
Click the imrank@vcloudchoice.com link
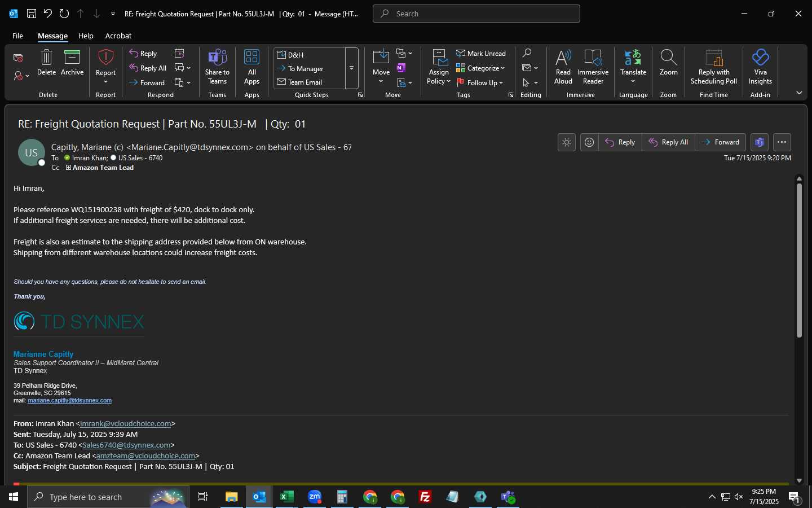click(x=126, y=423)
